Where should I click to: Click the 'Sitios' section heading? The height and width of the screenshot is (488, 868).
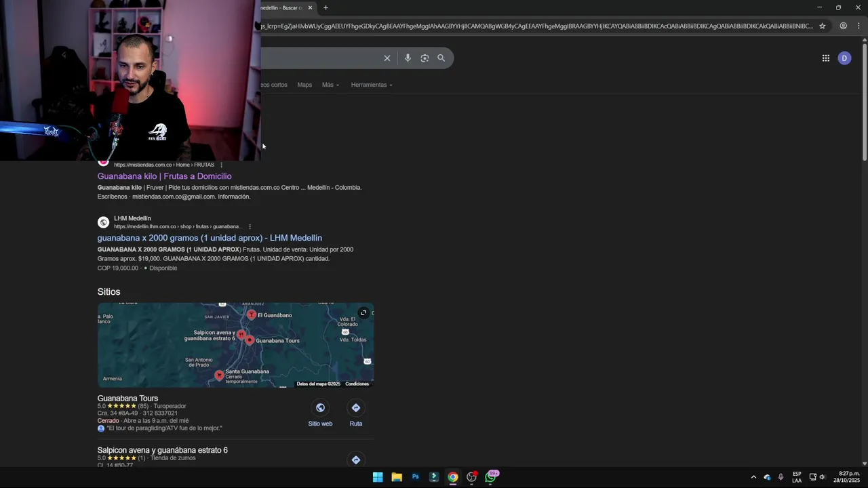coord(108,292)
